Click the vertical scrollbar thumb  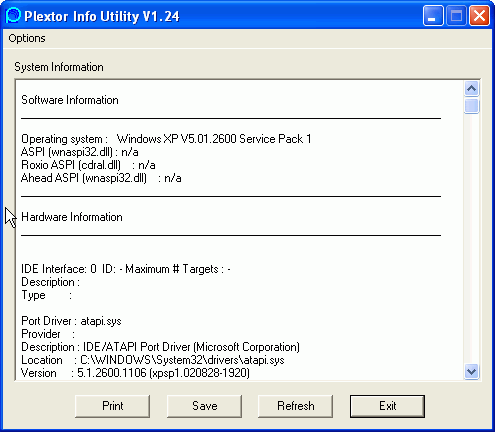[x=471, y=106]
